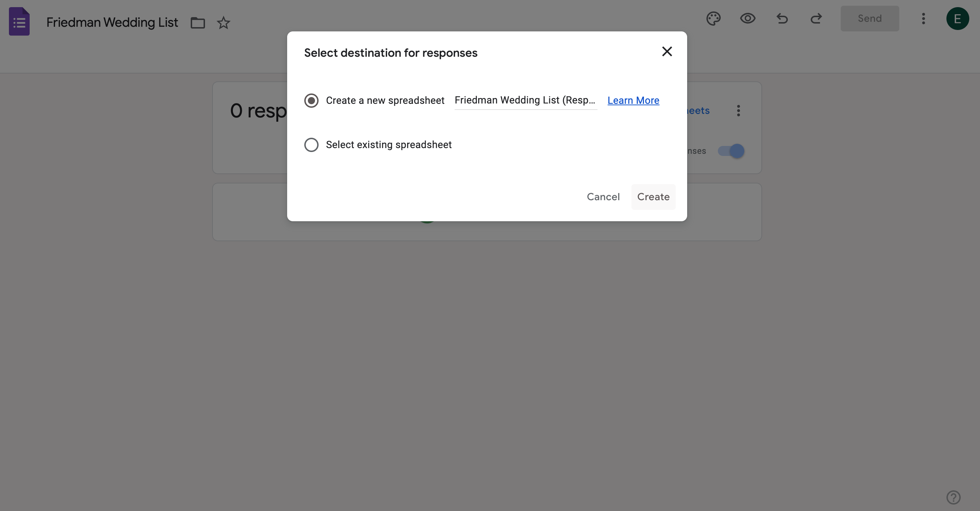
Task: Open the help question mark icon
Action: click(953, 497)
